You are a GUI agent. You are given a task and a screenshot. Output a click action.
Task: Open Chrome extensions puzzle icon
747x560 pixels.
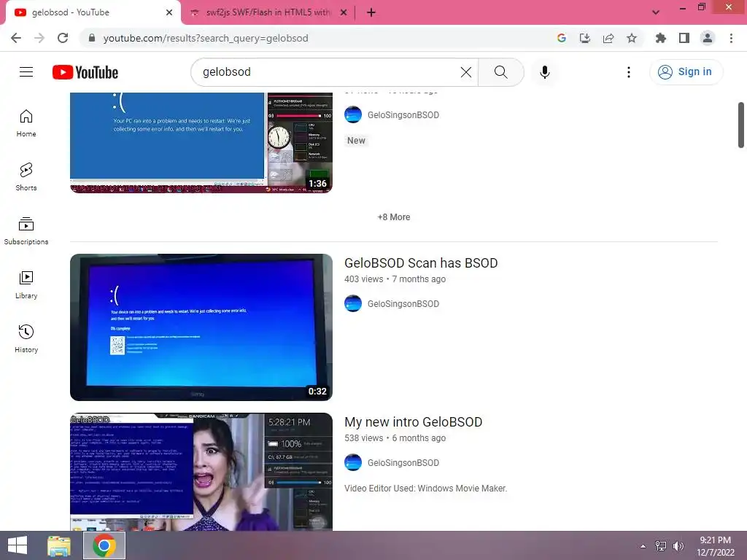[660, 38]
